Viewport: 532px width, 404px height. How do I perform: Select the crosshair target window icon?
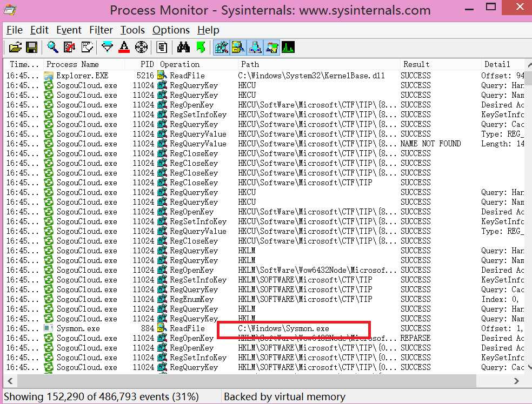[x=141, y=47]
